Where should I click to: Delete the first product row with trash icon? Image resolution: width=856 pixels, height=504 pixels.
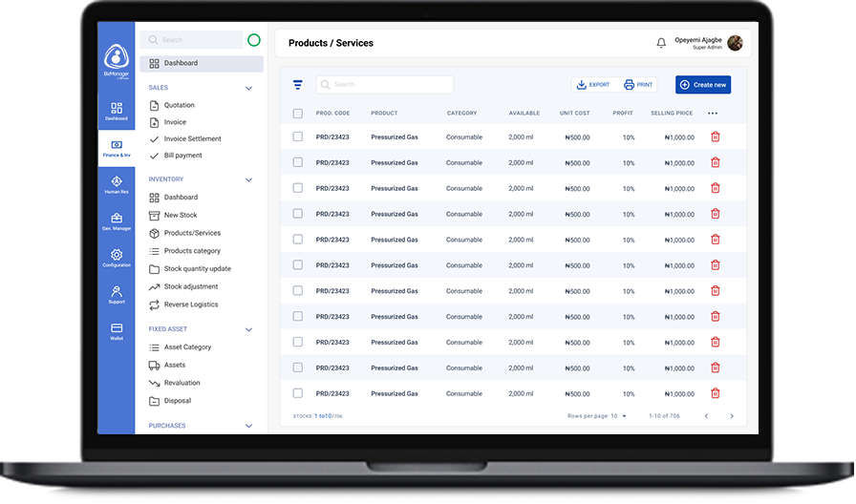(716, 137)
